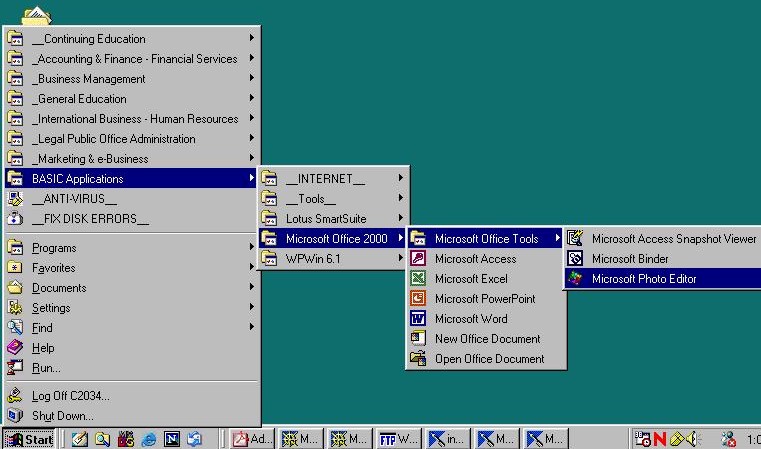Expand the __INTERNET__ submenu
The height and width of the screenshot is (449, 761).
[332, 179]
